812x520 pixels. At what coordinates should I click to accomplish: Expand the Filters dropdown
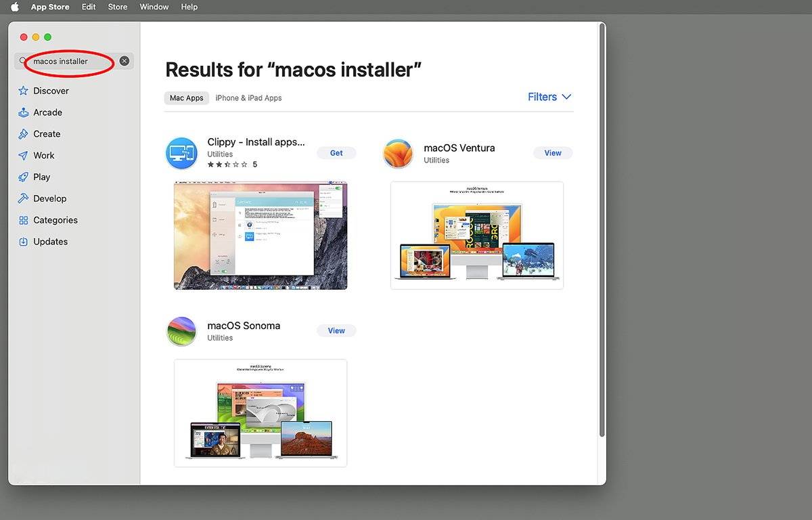tap(549, 97)
